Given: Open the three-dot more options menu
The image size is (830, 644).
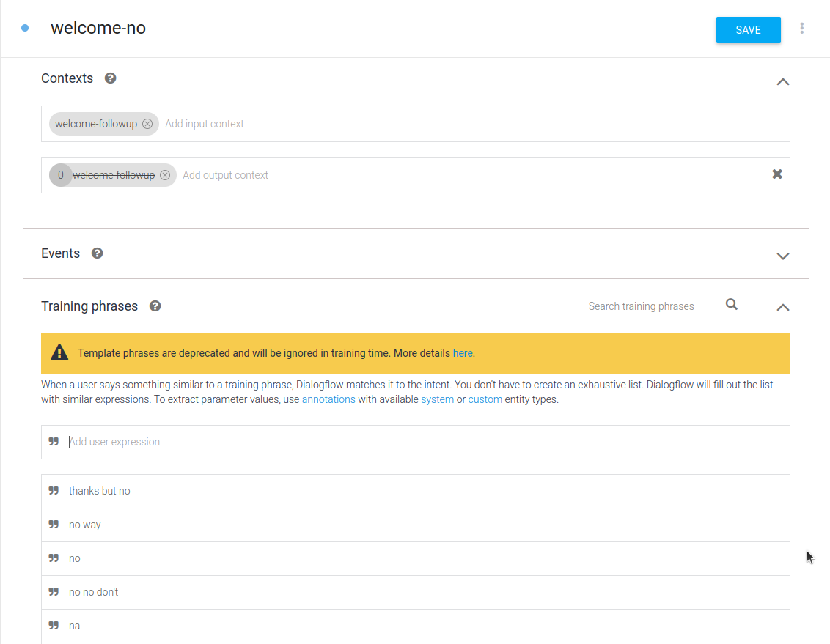Looking at the screenshot, I should pyautogui.click(x=802, y=29).
